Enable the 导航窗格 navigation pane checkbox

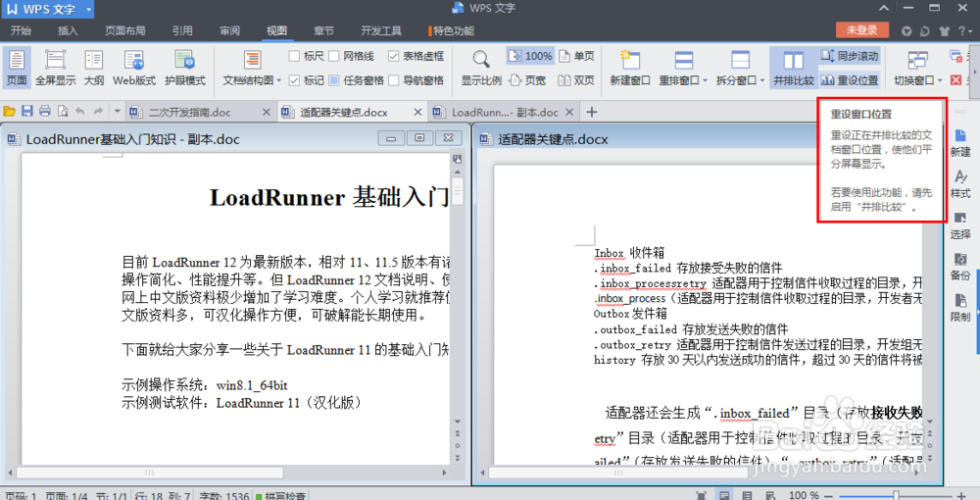pos(393,80)
